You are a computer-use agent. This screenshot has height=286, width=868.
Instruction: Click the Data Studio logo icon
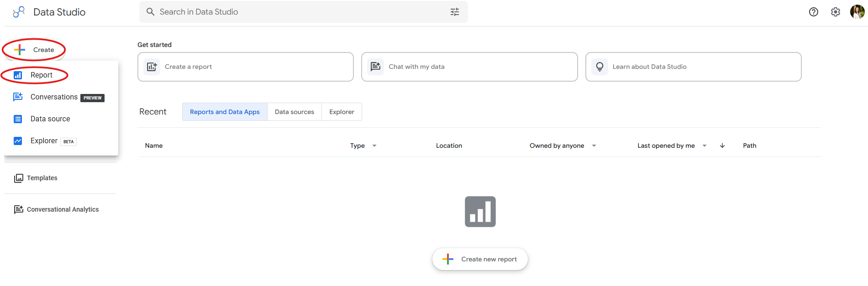click(19, 12)
